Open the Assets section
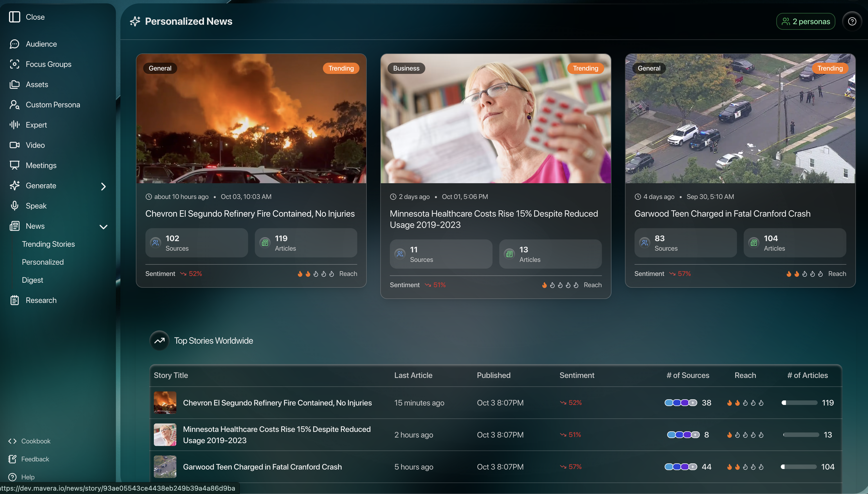 click(x=37, y=84)
